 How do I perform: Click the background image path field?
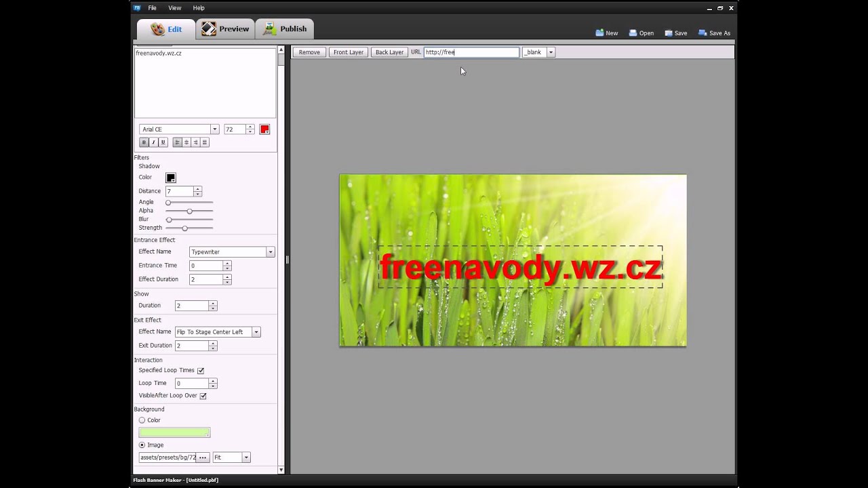pos(167,457)
